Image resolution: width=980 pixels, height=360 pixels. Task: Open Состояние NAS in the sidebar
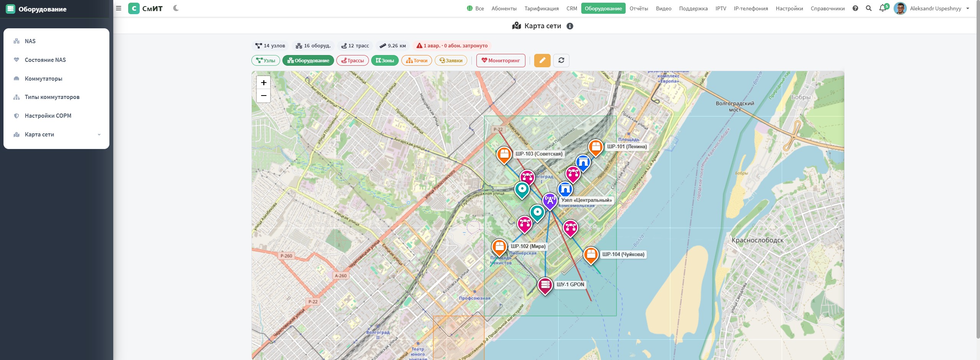(x=56, y=60)
